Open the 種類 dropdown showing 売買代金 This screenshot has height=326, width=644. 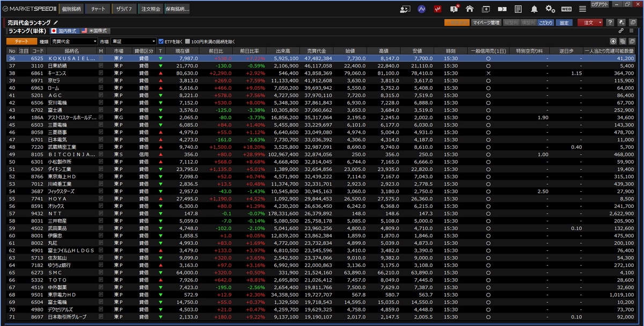(x=74, y=41)
